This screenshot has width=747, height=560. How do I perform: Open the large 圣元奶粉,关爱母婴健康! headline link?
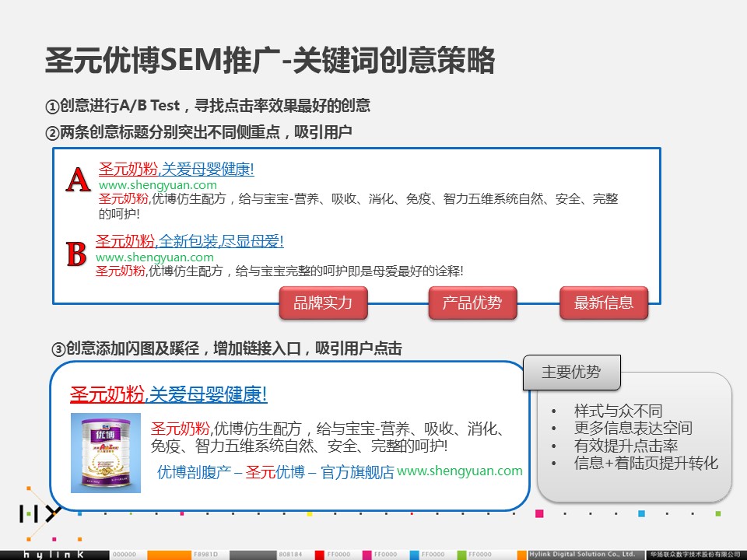point(169,394)
